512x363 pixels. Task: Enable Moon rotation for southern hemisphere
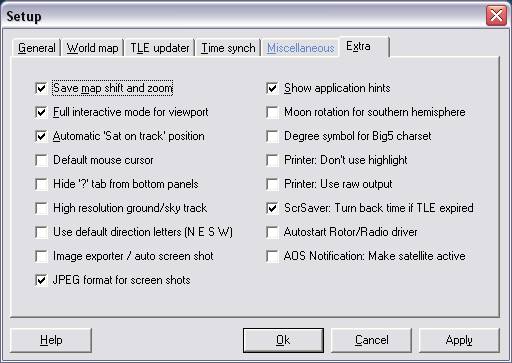272,112
